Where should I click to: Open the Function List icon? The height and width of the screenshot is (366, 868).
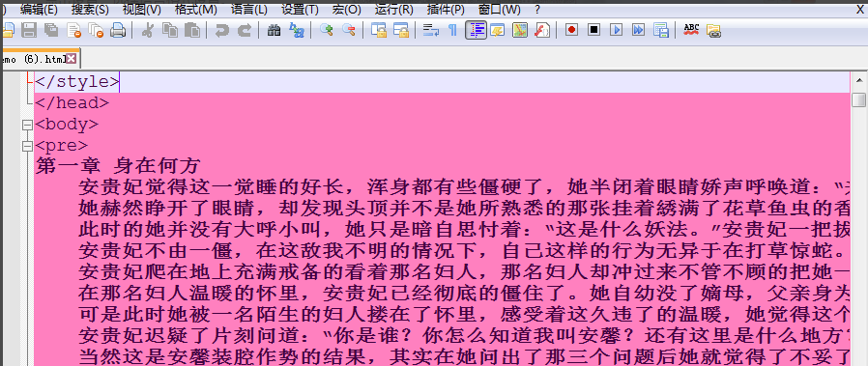[542, 30]
